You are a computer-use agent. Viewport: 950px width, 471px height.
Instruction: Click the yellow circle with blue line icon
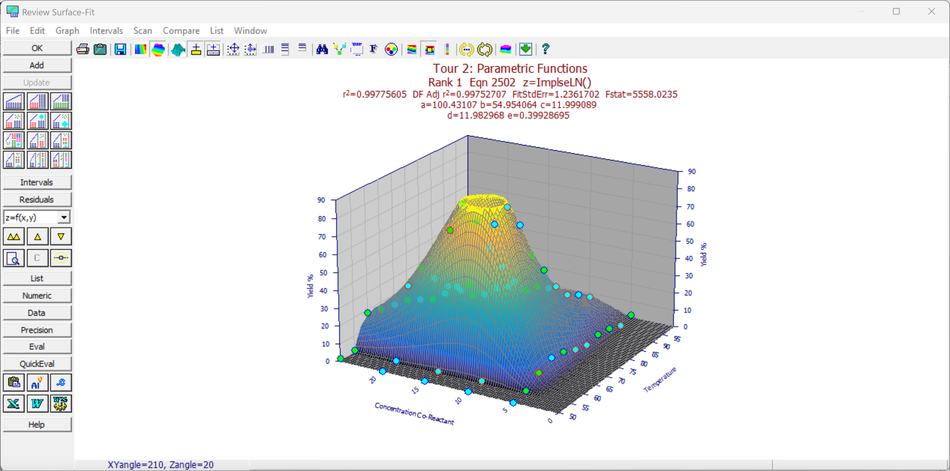(61, 258)
